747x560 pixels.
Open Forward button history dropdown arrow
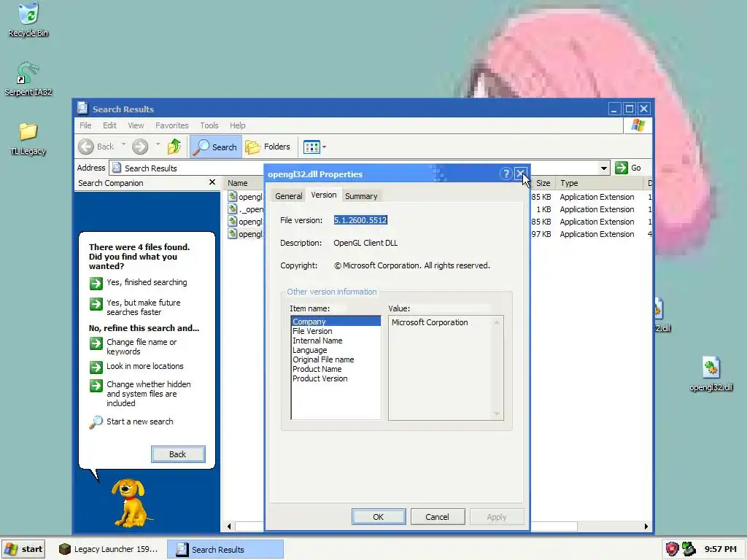click(x=158, y=144)
